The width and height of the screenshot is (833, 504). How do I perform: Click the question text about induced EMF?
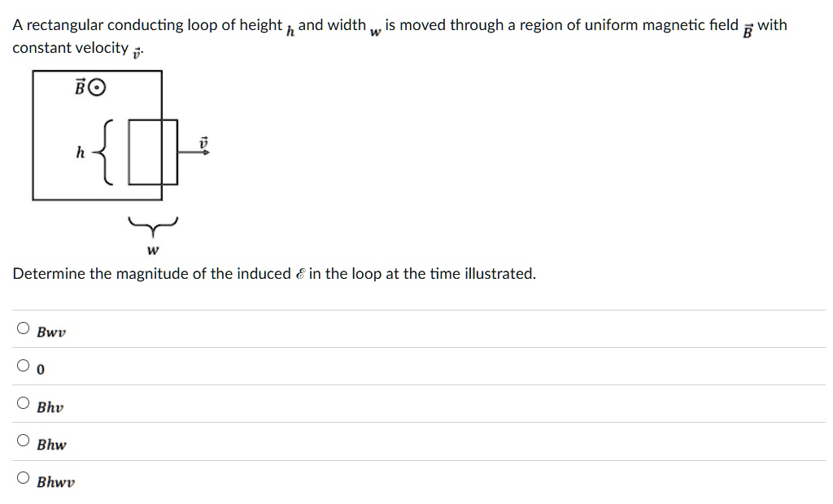click(273, 273)
